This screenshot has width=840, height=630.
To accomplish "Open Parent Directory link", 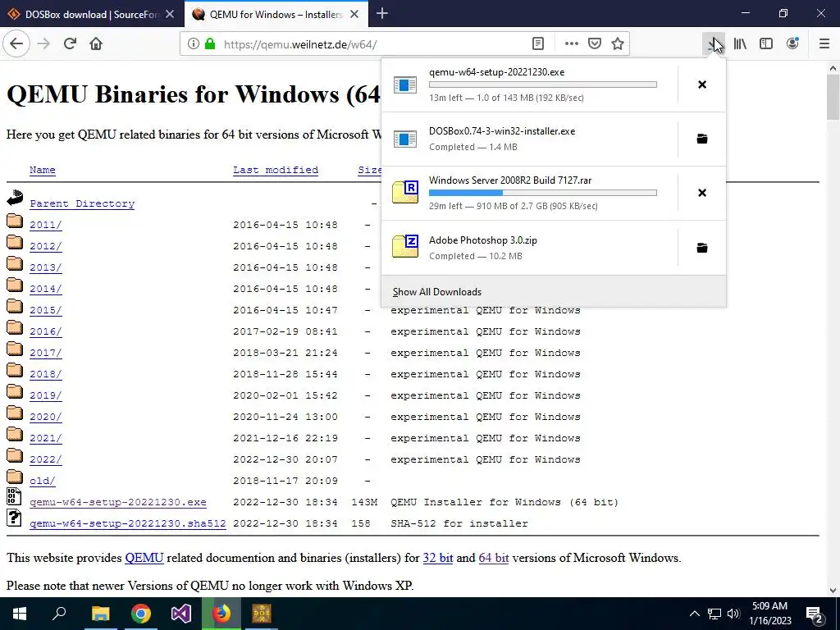I will [x=82, y=203].
